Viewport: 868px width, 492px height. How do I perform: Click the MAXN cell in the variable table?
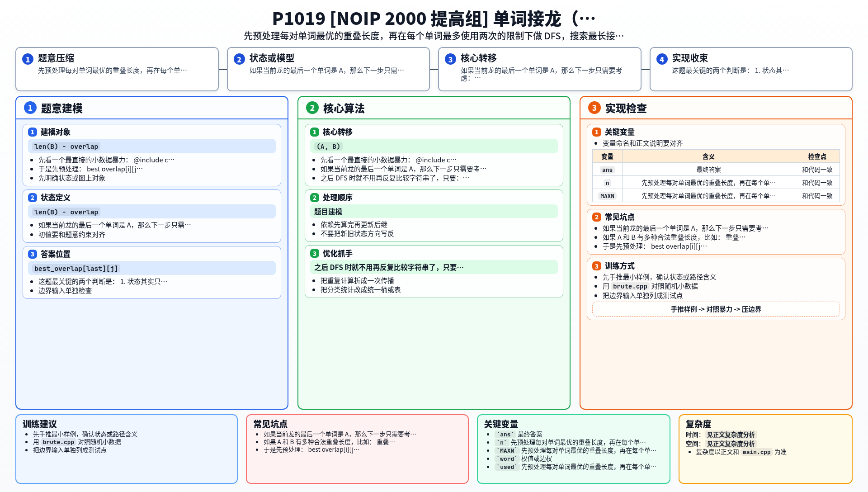tap(607, 196)
